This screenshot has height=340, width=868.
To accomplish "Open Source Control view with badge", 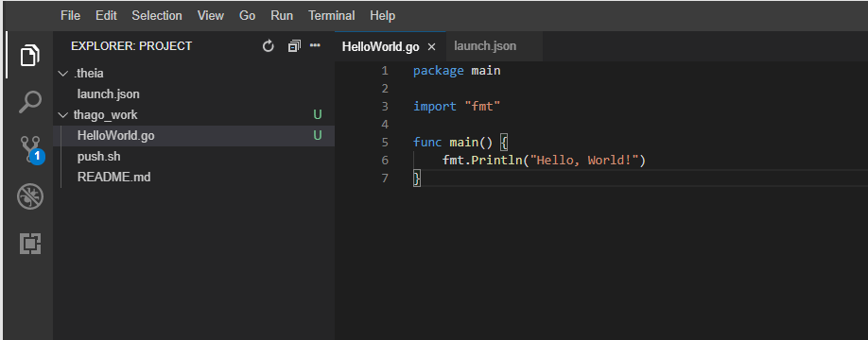I will (31, 149).
